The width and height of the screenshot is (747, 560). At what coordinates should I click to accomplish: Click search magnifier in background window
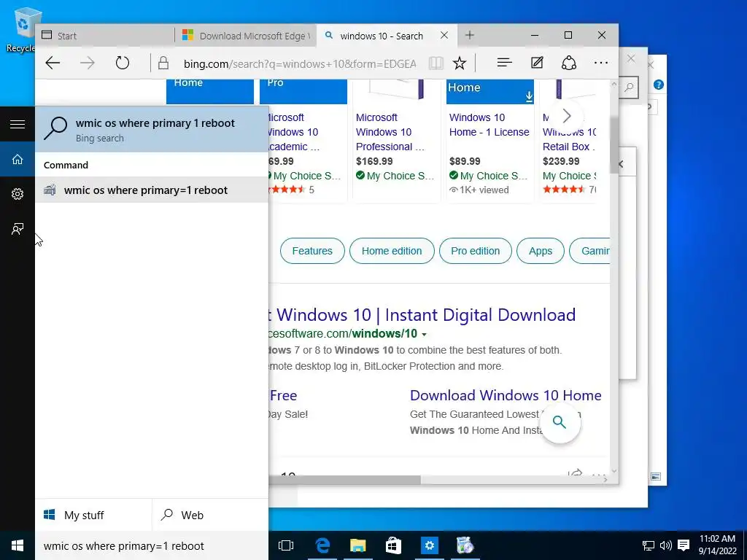point(630,87)
